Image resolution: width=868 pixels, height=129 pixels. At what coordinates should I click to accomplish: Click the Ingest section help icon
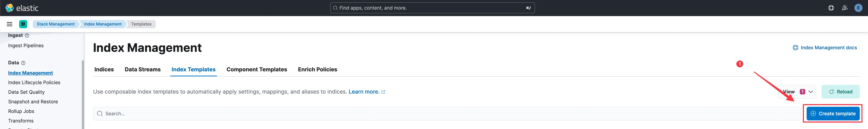27,35
